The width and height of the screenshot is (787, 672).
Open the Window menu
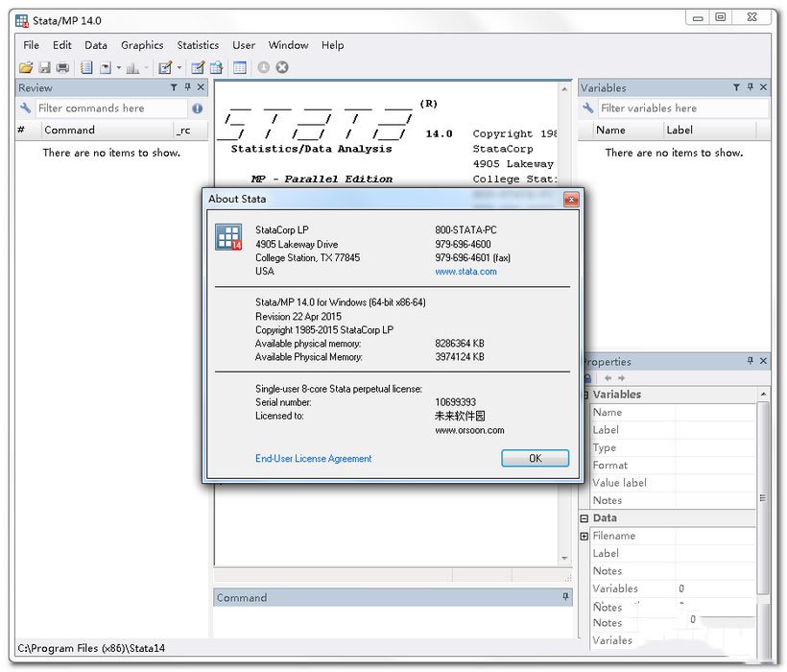(288, 45)
